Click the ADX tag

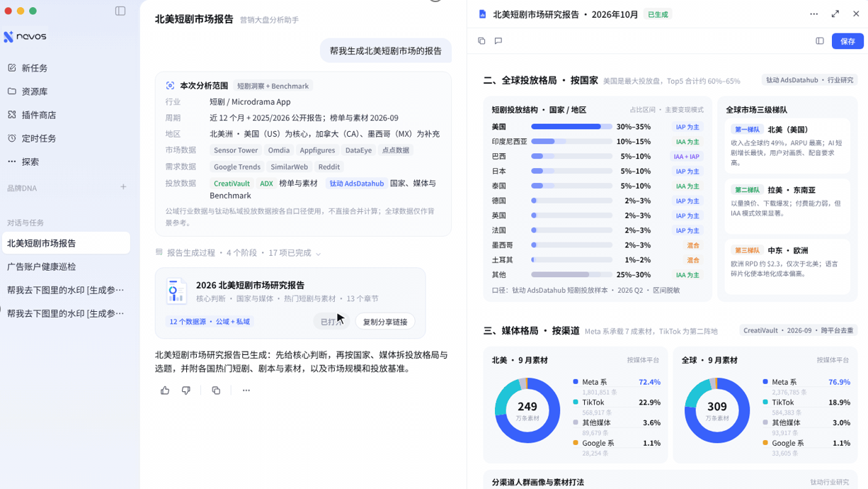click(x=266, y=184)
